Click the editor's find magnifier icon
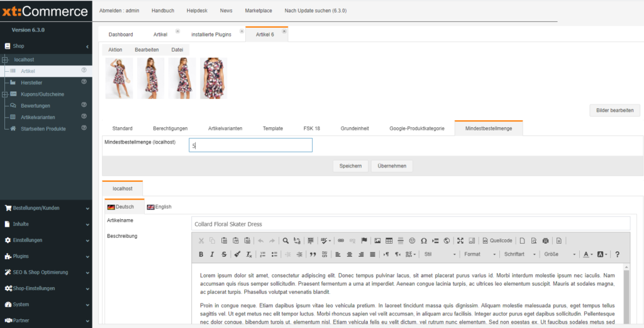 pyautogui.click(x=286, y=240)
